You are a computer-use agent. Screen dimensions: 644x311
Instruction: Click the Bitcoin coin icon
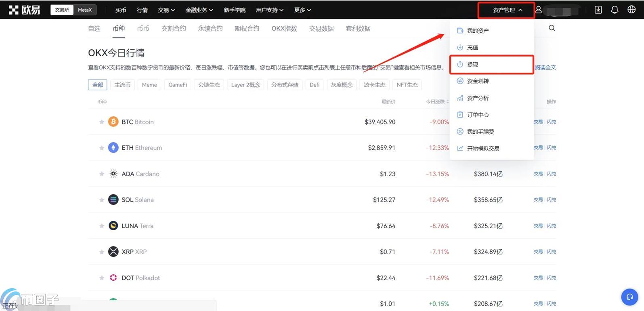point(113,122)
